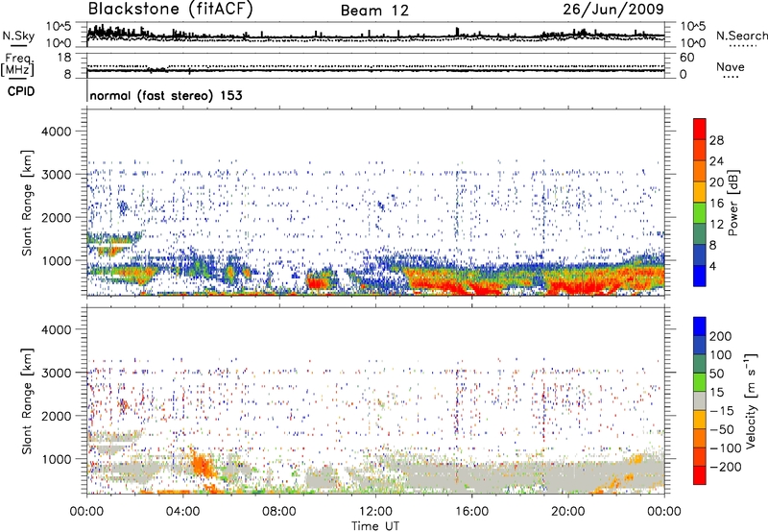This screenshot has width=768, height=532.
Task: Click the 24 label on power colorbar
Action: coord(716,161)
